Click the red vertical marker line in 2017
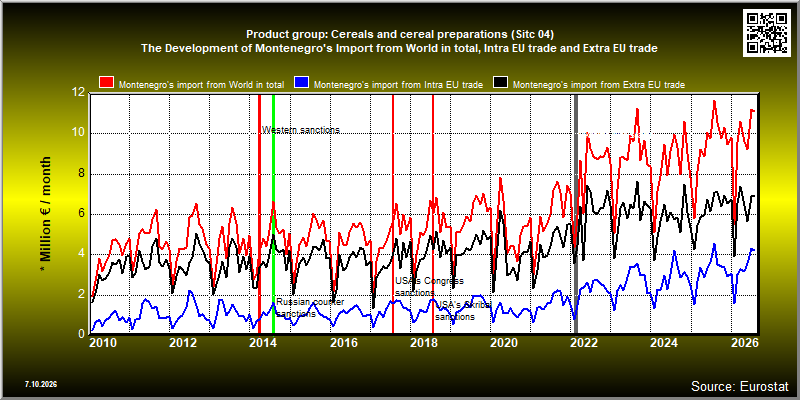The image size is (800, 400). coord(393,214)
